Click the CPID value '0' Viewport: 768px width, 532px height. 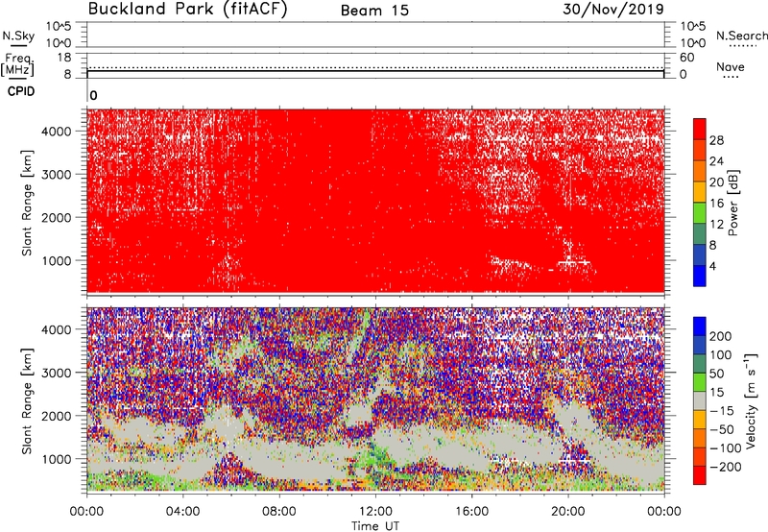coord(93,95)
